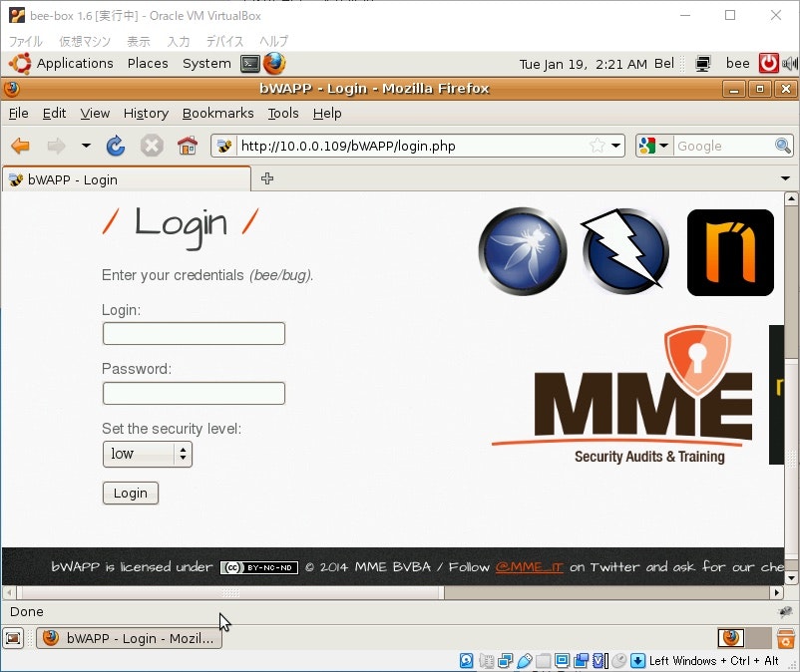
Task: Open the Places menu in the panel
Action: pos(148,63)
